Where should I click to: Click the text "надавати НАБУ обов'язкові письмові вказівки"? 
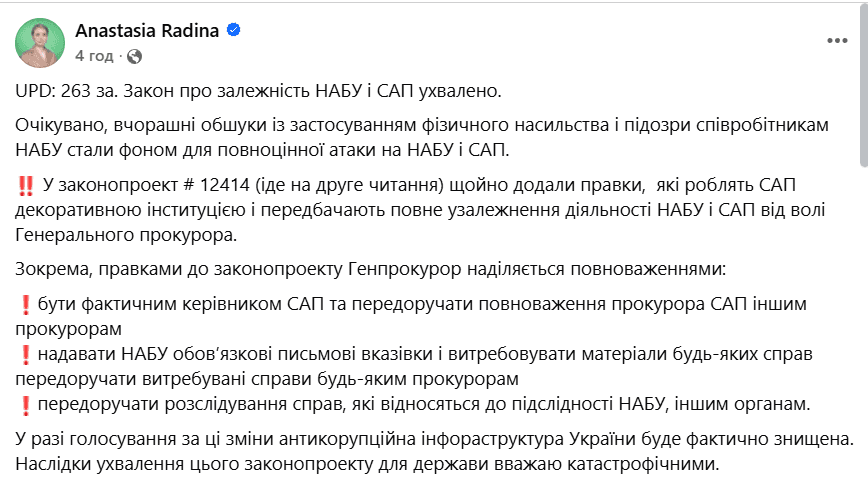[x=235, y=354]
